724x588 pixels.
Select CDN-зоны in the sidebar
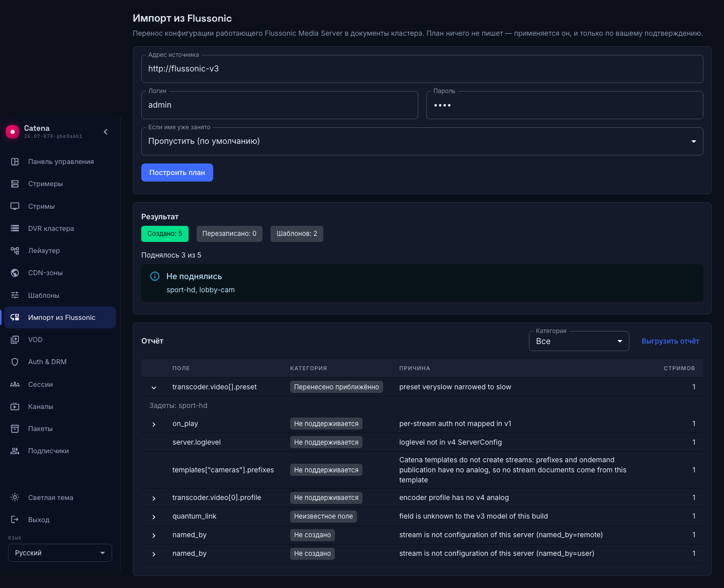click(60, 273)
